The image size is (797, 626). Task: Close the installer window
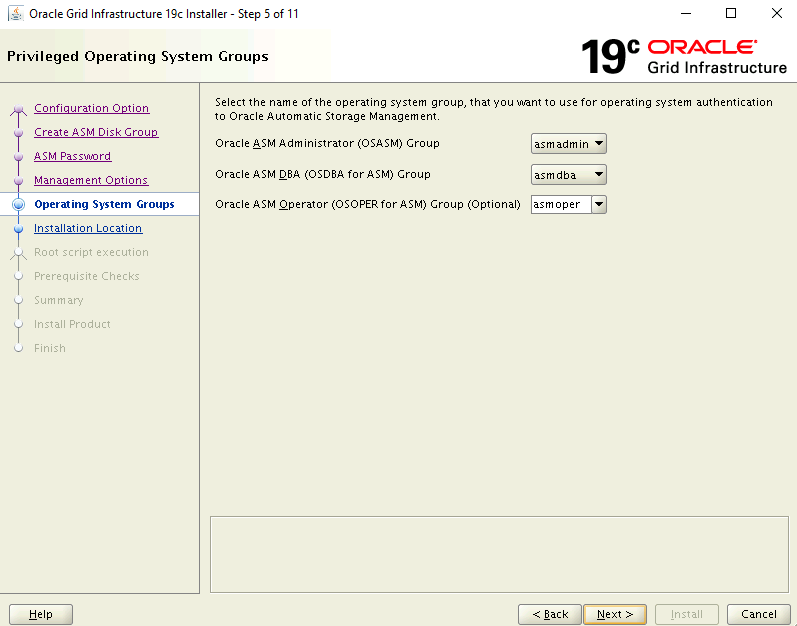[777, 14]
